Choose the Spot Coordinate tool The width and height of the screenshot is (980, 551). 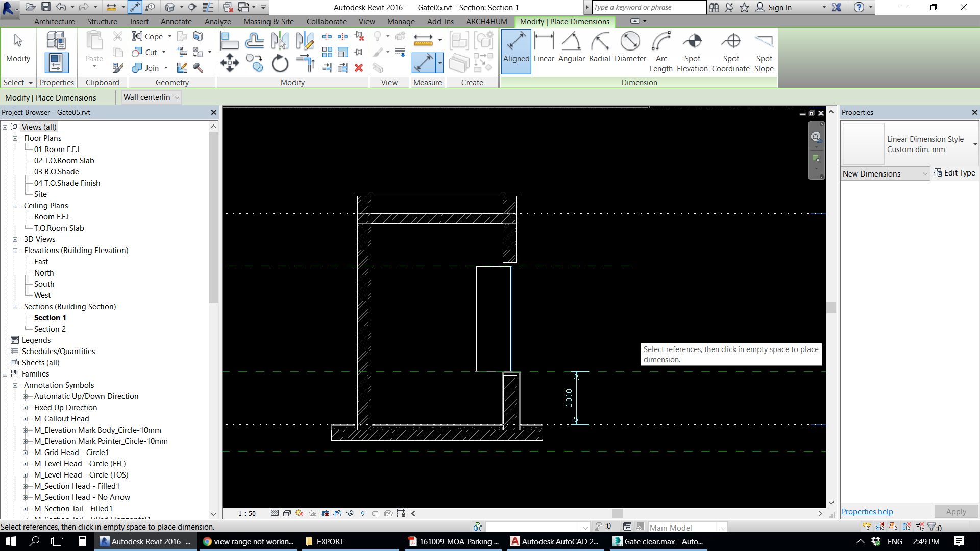(731, 51)
